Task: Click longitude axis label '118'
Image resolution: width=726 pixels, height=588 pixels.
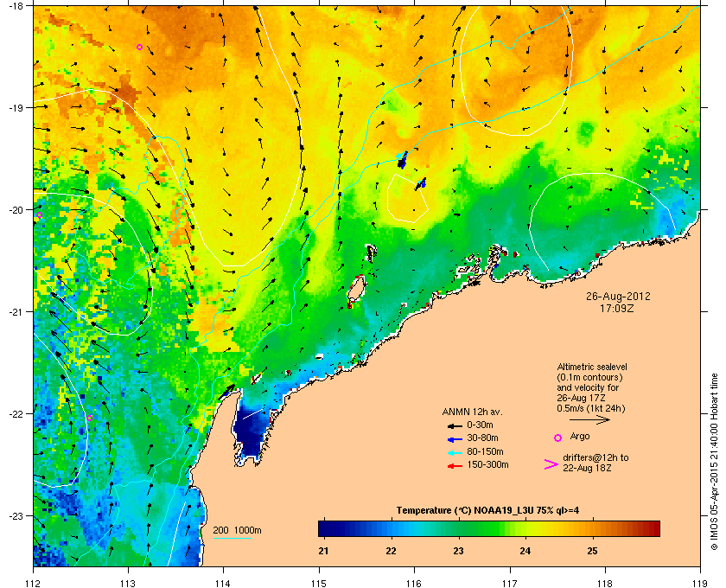Action: tap(605, 583)
